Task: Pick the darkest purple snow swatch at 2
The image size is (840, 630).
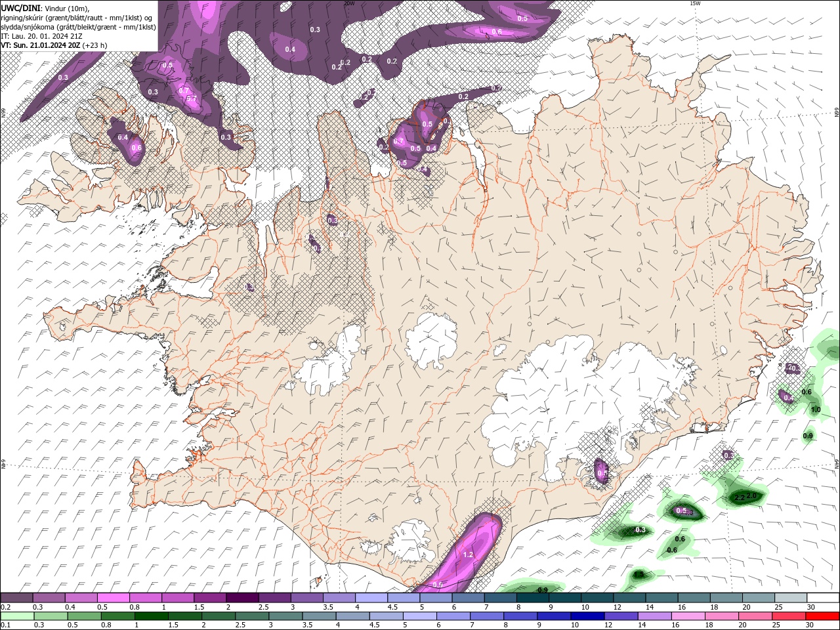Action: (242, 598)
